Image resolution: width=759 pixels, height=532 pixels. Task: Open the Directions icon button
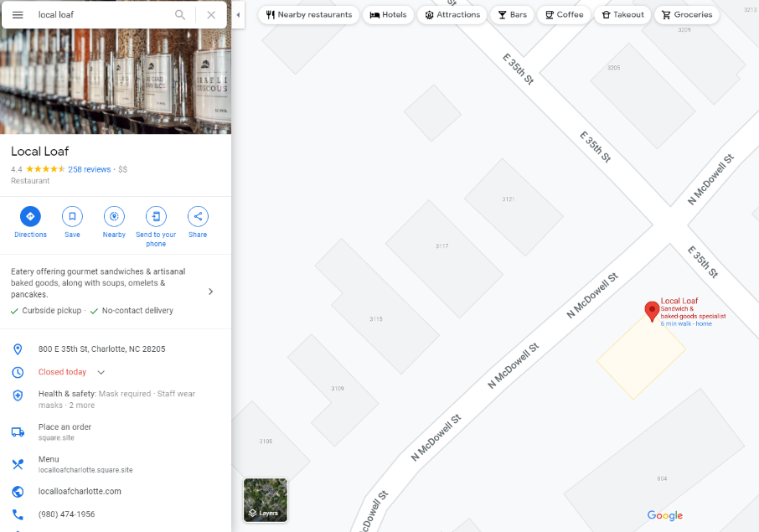coord(30,216)
